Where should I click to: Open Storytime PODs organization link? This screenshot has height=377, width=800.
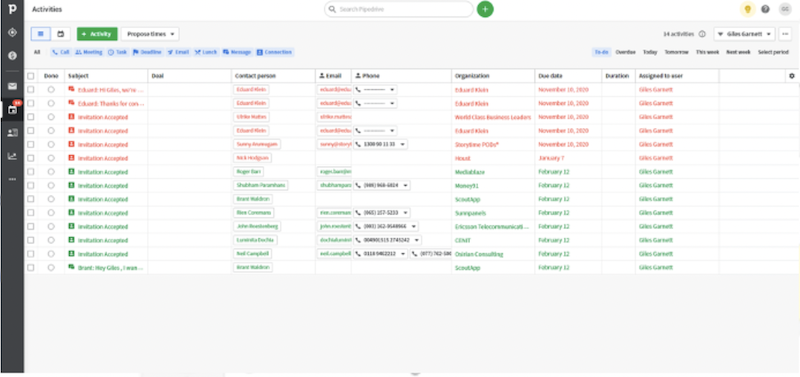pos(477,144)
